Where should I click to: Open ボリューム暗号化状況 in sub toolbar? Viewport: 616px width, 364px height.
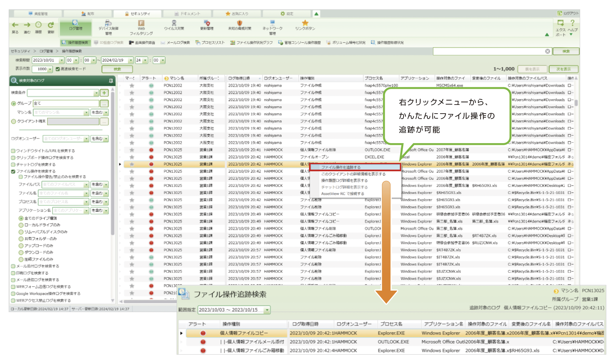pos(346,43)
